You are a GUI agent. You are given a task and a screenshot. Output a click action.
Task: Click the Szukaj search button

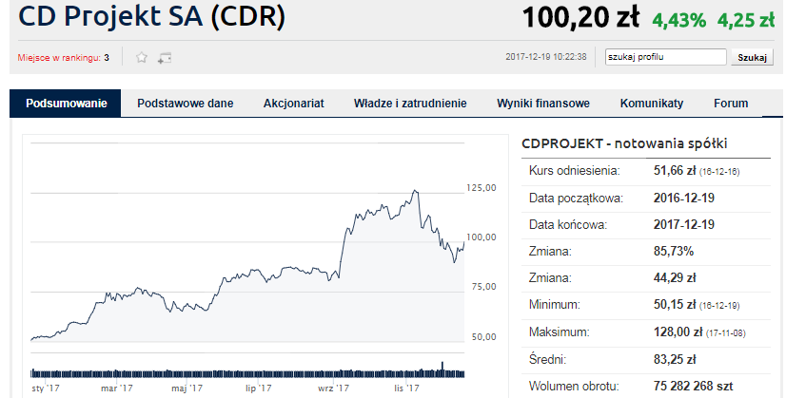[752, 57]
